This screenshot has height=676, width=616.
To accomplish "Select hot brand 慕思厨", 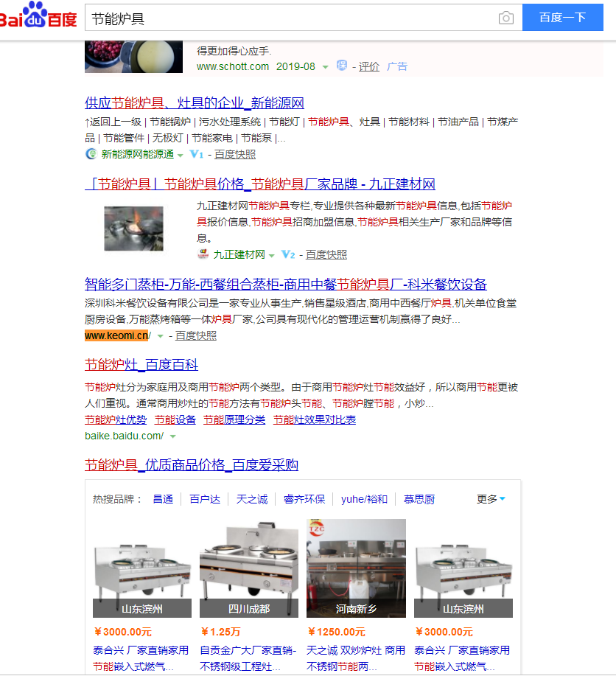I will tap(419, 499).
